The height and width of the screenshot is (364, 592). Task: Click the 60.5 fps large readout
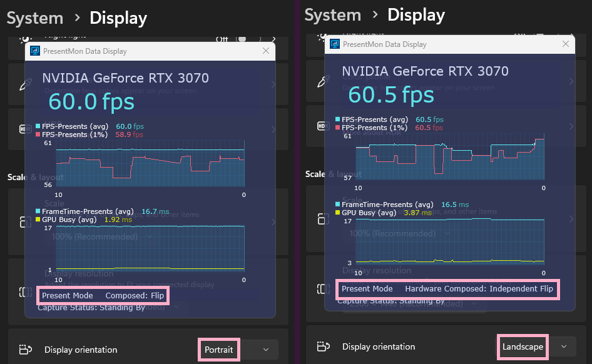coord(391,94)
